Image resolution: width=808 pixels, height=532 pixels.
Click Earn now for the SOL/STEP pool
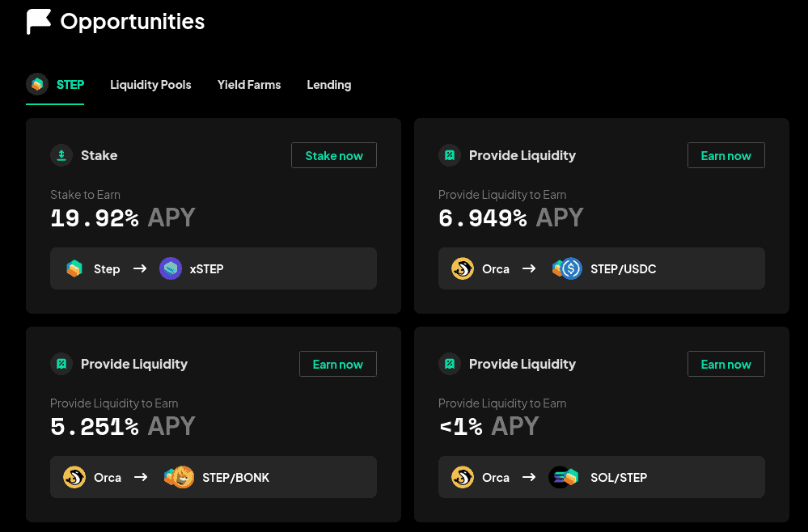pos(726,364)
